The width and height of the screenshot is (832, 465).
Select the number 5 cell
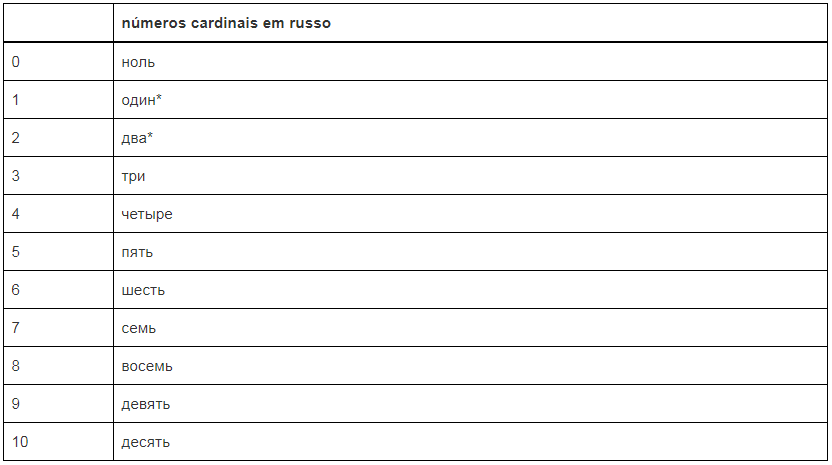coord(16,252)
